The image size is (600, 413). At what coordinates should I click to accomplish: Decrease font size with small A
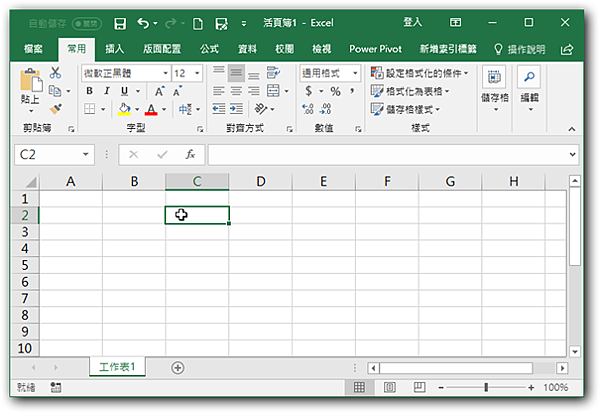click(x=177, y=91)
